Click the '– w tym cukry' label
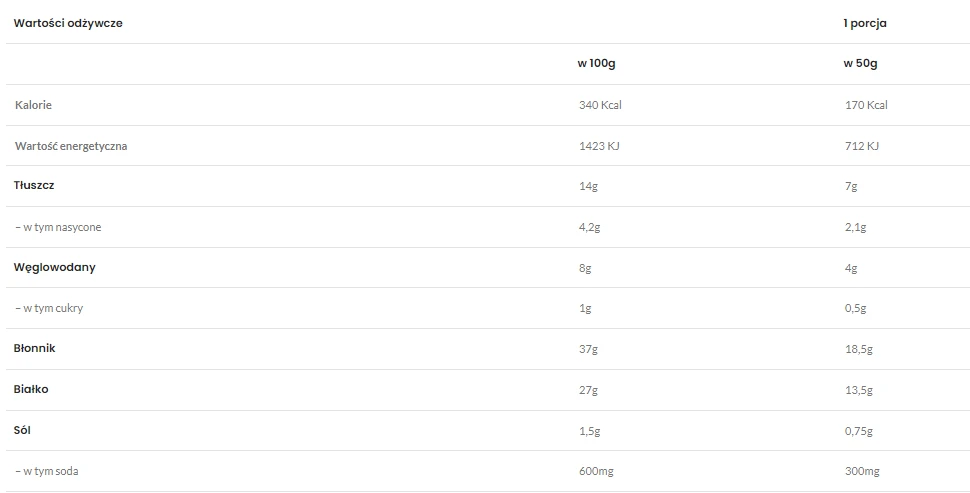The width and height of the screenshot is (970, 493). coord(49,308)
